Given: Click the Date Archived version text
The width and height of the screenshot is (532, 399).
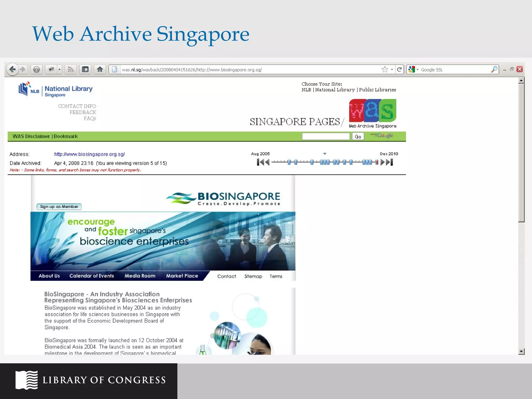Looking at the screenshot, I should click(110, 163).
